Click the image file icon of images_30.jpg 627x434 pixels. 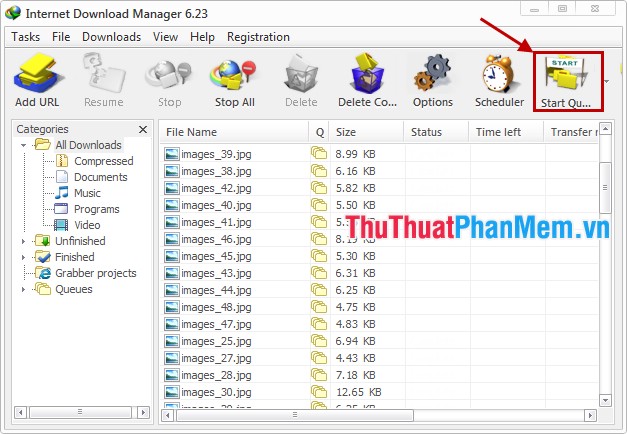click(172, 392)
